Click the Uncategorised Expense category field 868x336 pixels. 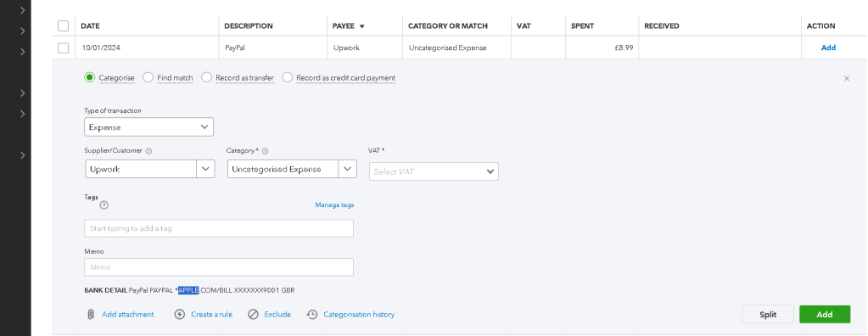[283, 169]
